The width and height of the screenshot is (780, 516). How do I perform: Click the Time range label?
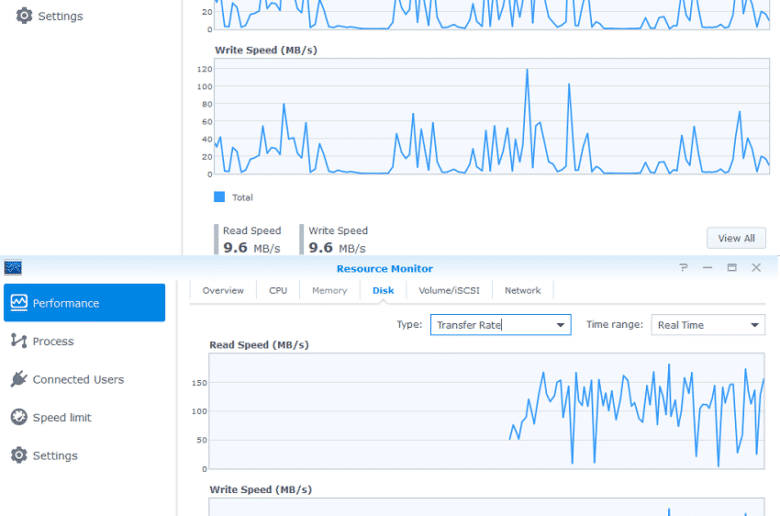point(614,324)
